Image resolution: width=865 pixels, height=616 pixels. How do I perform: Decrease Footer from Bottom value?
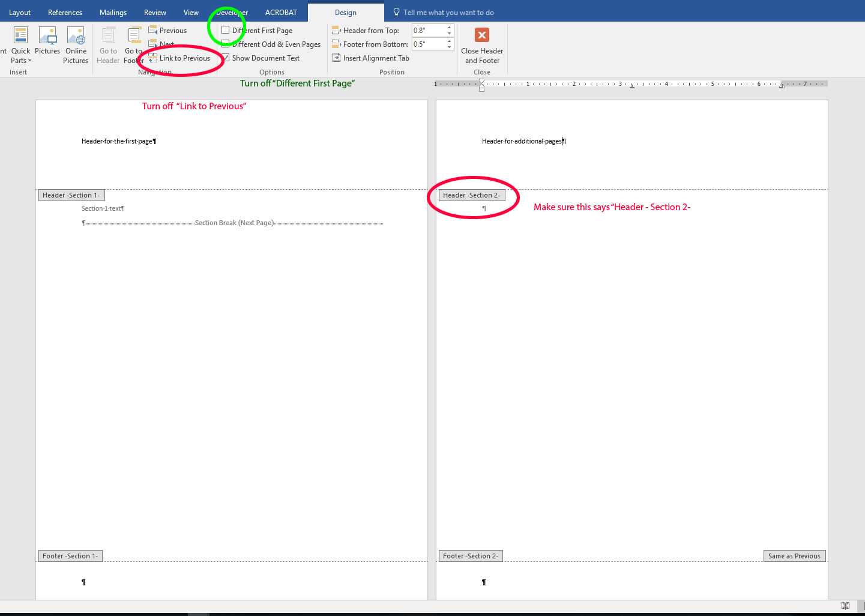coord(450,47)
